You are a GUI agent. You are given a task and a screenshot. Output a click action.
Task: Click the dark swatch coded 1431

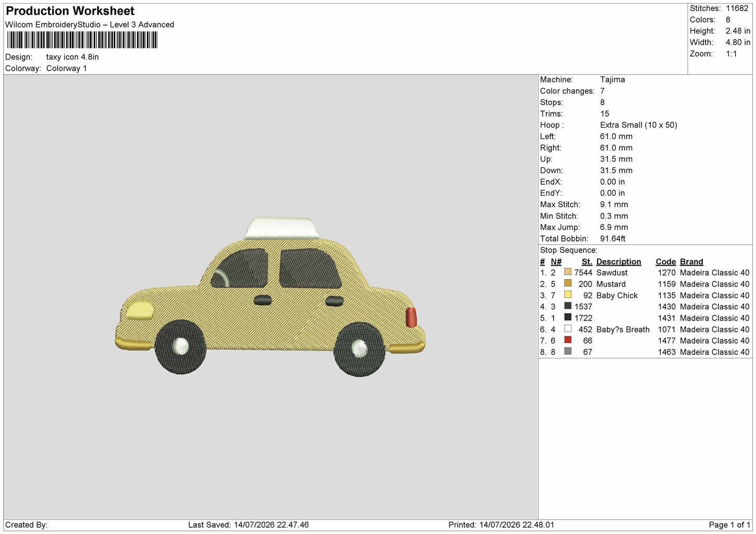coord(568,317)
